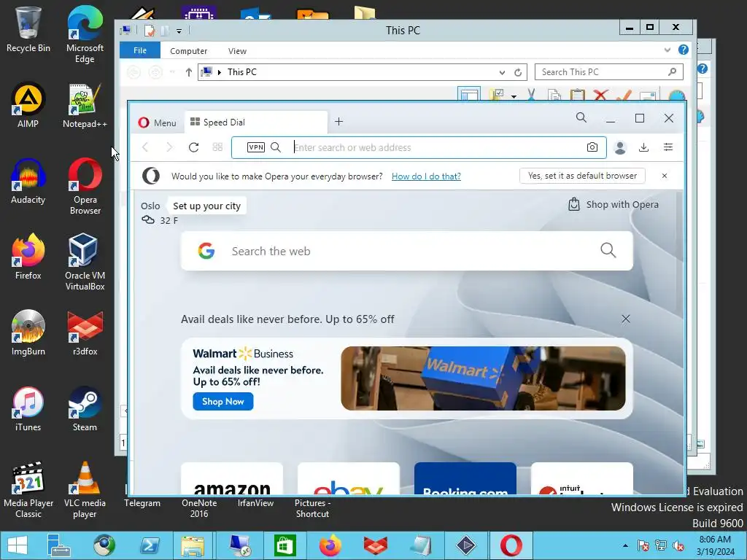Select the iTunes desktop icon
The height and width of the screenshot is (560, 747).
[28, 408]
